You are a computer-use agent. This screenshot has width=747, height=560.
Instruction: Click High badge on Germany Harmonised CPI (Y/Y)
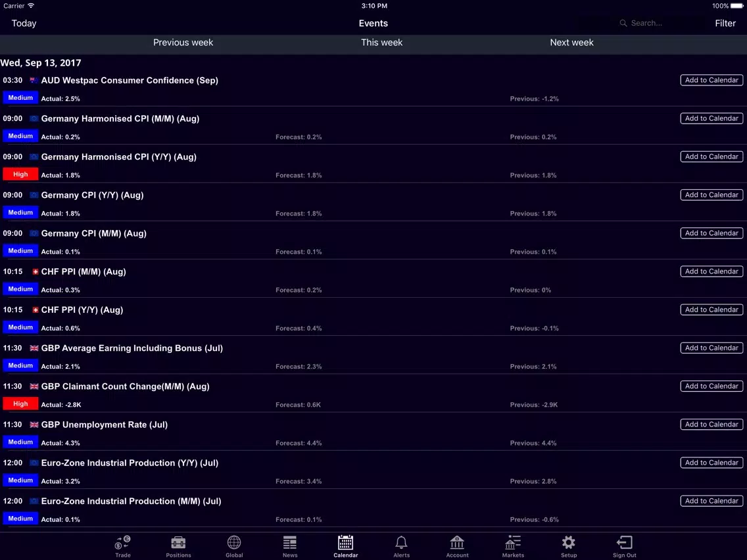tap(20, 174)
